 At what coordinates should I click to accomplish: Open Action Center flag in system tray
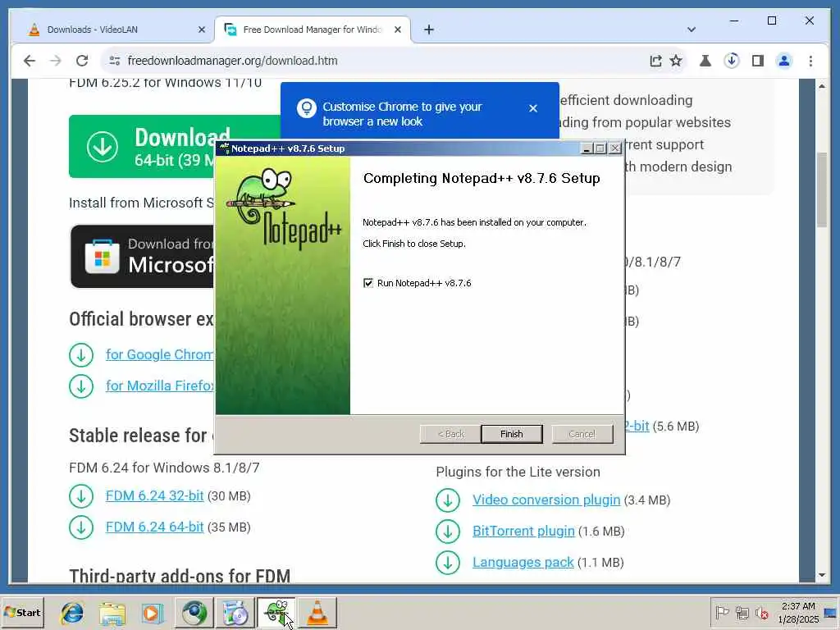click(722, 612)
